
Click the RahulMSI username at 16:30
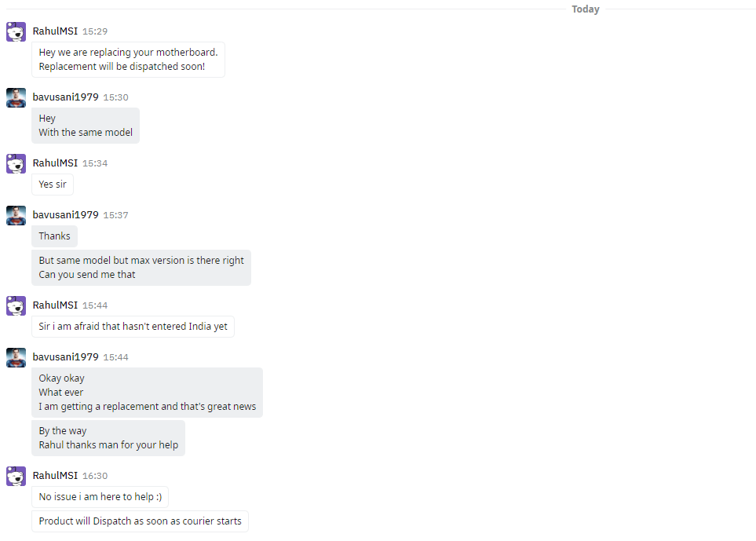pos(55,476)
